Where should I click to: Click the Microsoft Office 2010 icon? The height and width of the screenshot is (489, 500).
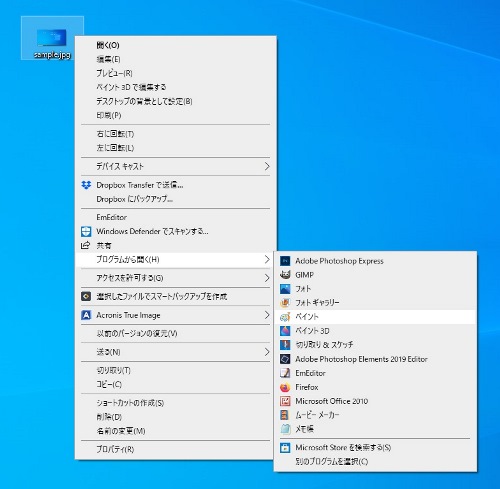[285, 401]
